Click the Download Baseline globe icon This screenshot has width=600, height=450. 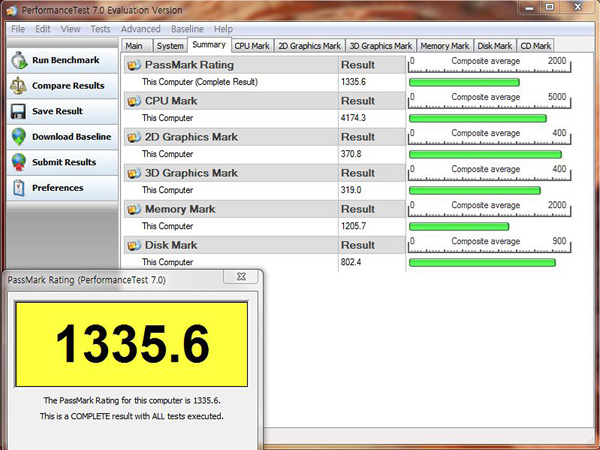pos(18,137)
